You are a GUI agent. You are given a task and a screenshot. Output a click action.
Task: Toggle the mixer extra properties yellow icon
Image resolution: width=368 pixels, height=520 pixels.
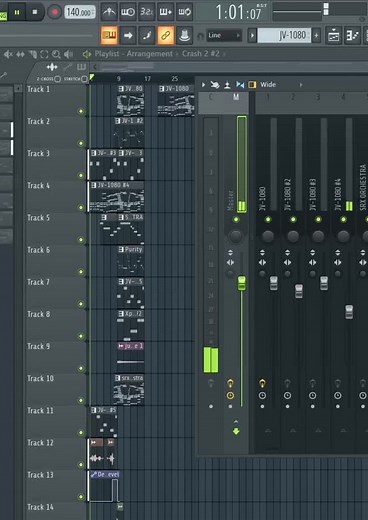pyautogui.click(x=252, y=85)
